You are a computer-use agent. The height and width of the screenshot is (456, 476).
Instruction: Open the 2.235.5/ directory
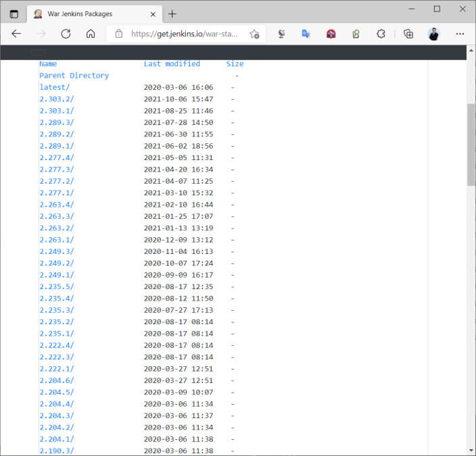(x=57, y=286)
